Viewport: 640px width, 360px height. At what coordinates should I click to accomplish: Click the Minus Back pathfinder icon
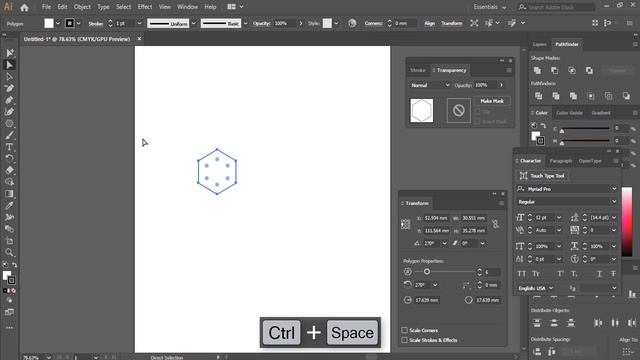click(626, 96)
